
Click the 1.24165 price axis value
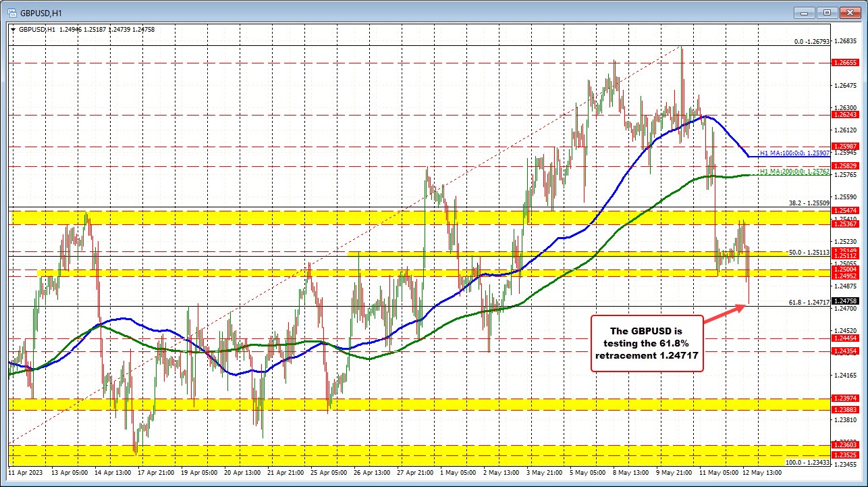coord(845,374)
